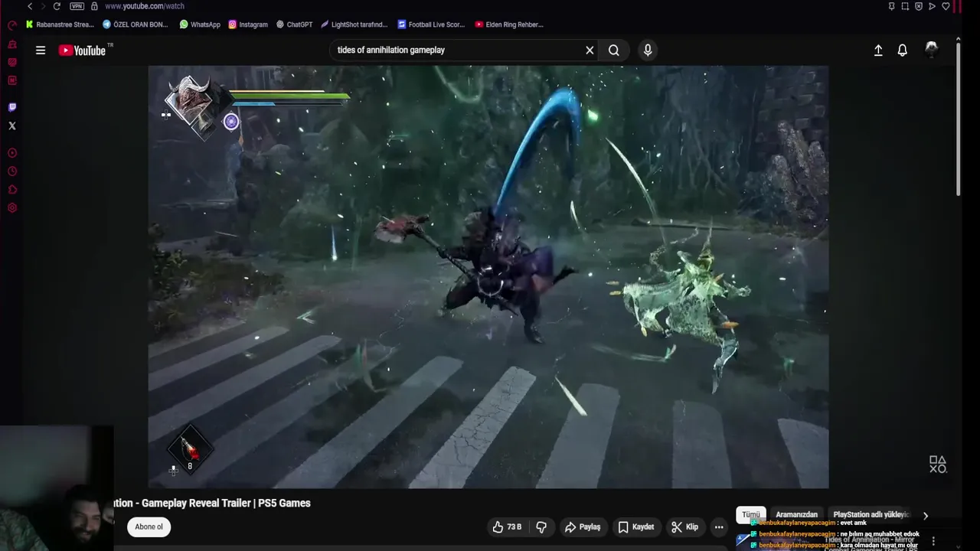Open the Twitch icon in browser sidebar
This screenshot has width=980, height=551.
[x=11, y=107]
